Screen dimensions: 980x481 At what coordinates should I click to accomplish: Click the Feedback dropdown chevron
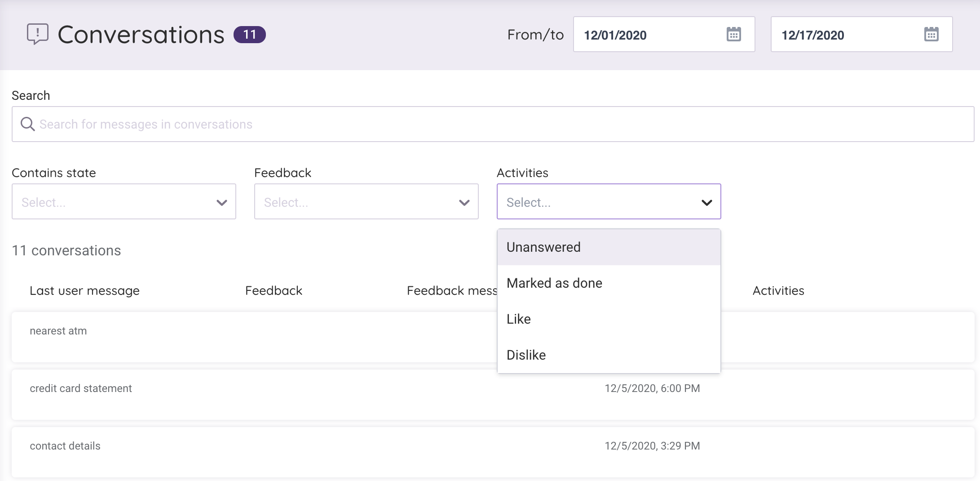(x=464, y=203)
